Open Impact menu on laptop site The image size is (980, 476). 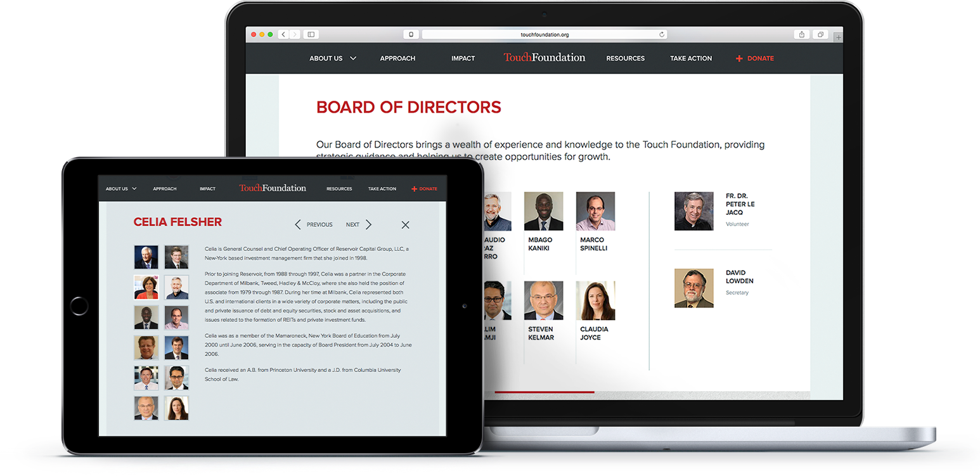[x=463, y=58]
